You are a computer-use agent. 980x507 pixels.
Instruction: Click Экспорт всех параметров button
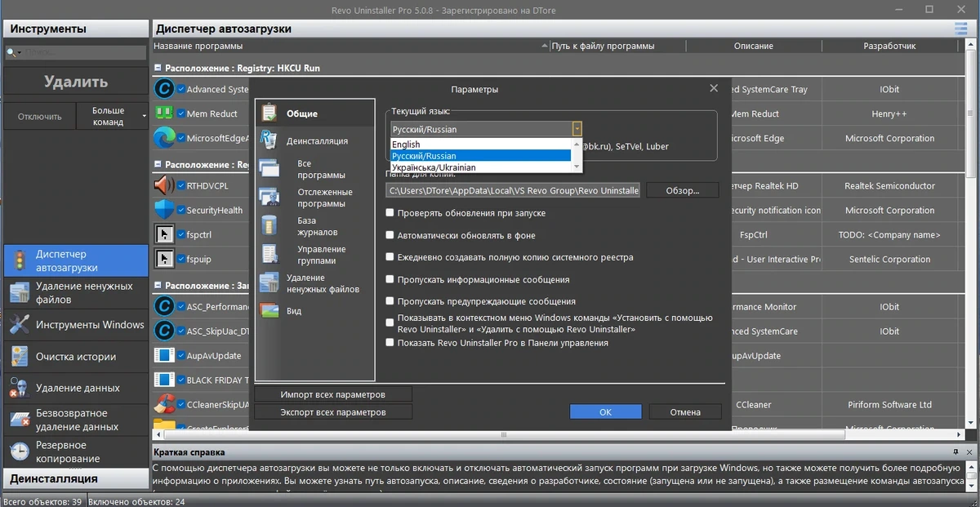(x=333, y=412)
